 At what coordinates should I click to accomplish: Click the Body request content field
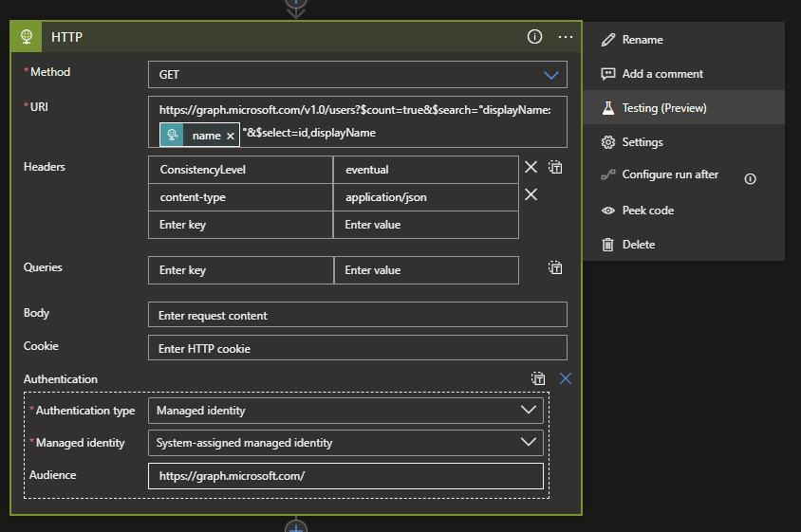[358, 315]
